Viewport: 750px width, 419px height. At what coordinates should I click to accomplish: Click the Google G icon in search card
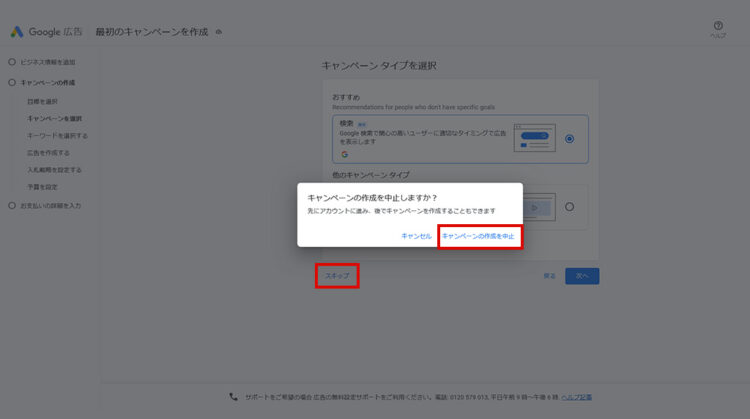(345, 154)
